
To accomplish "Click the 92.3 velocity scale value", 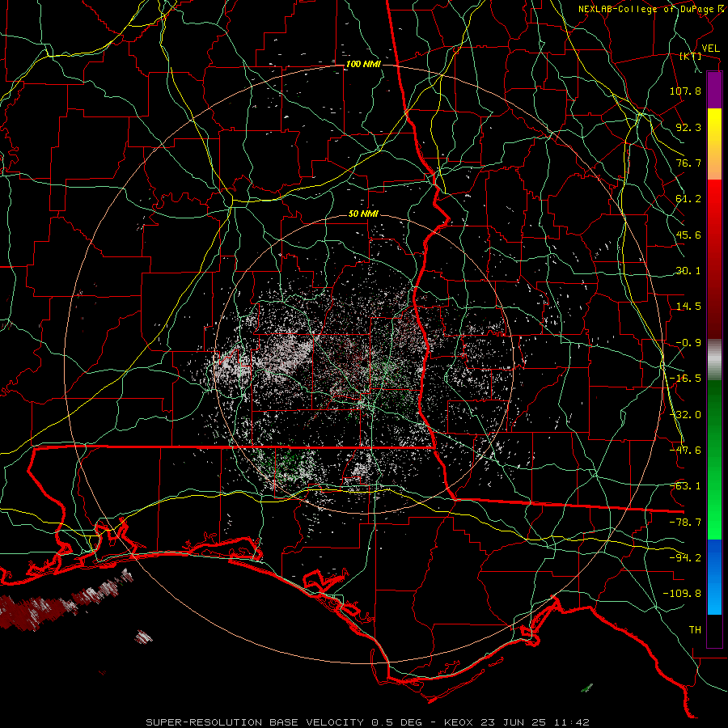I will coord(688,127).
